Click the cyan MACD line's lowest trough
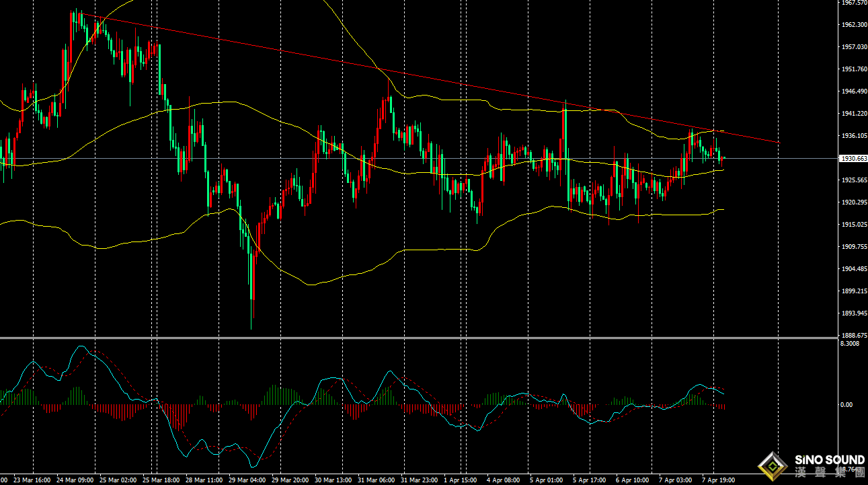Image resolution: width=868 pixels, height=485 pixels. coord(253,465)
